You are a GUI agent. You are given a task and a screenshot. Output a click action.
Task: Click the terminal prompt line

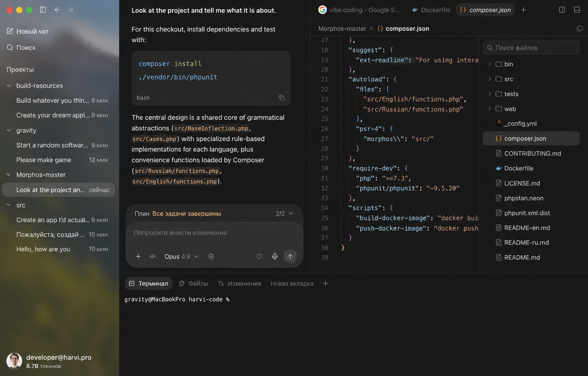point(177,300)
